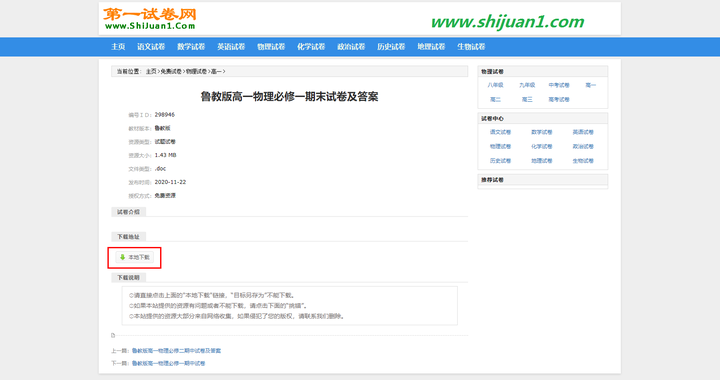Click the 教材版本 value 鲁教版
720x380 pixels.
click(162, 128)
